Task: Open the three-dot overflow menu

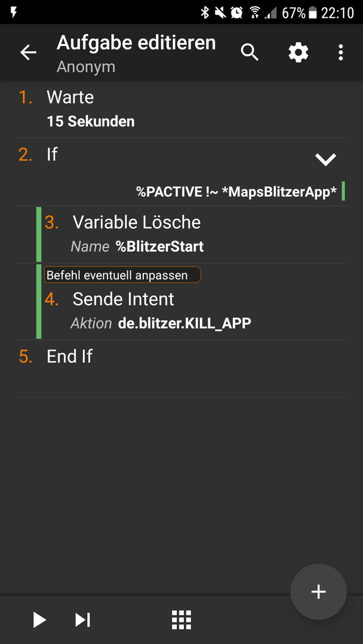Action: pos(340,52)
